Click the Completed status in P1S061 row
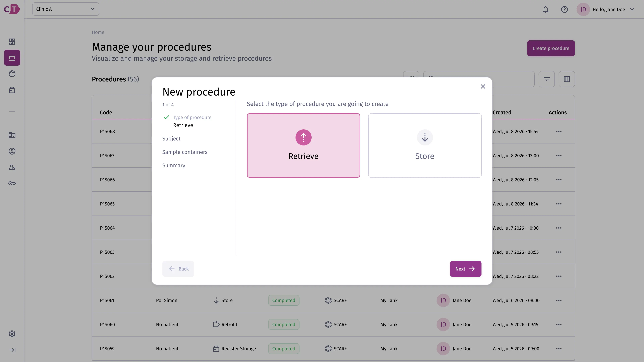This screenshot has height=362, width=644. pyautogui.click(x=283, y=300)
